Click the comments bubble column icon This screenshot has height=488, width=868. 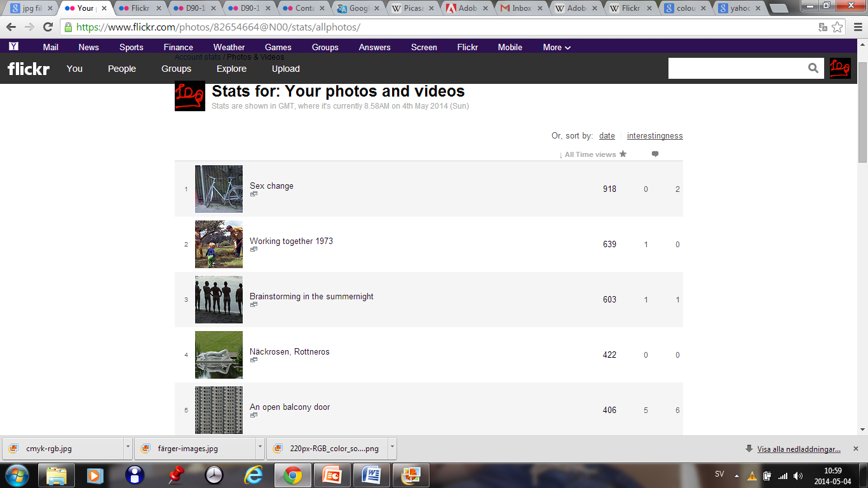pos(655,154)
